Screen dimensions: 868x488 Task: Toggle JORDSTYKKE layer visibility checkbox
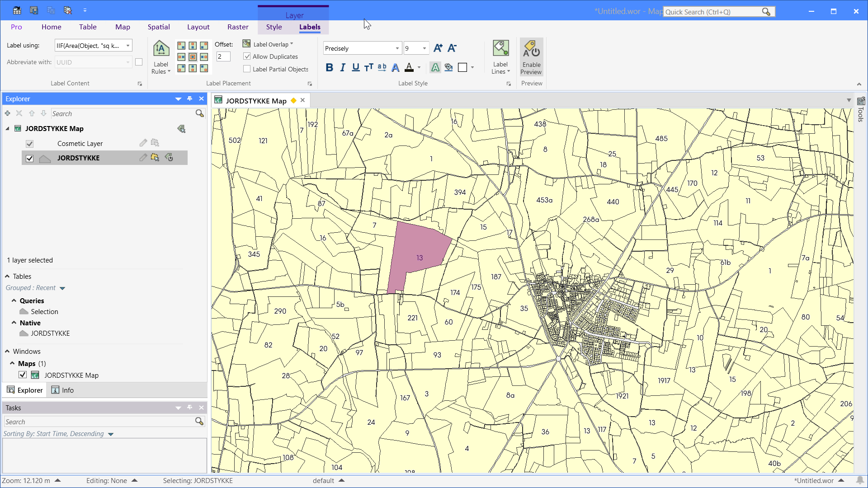[x=30, y=159]
